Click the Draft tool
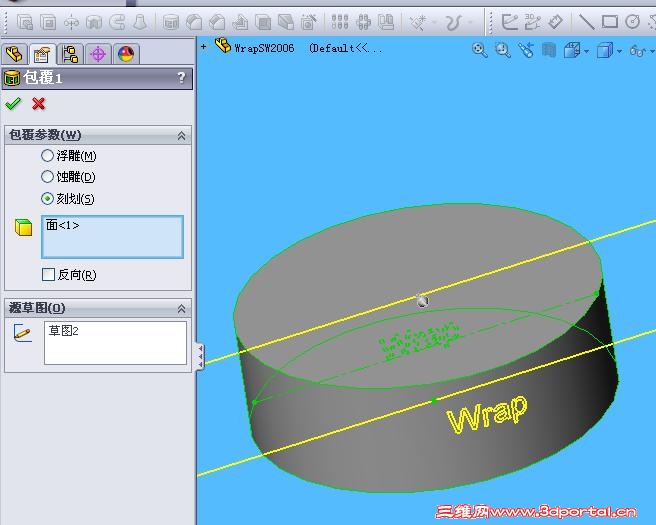The width and height of the screenshot is (656, 525). (286, 22)
